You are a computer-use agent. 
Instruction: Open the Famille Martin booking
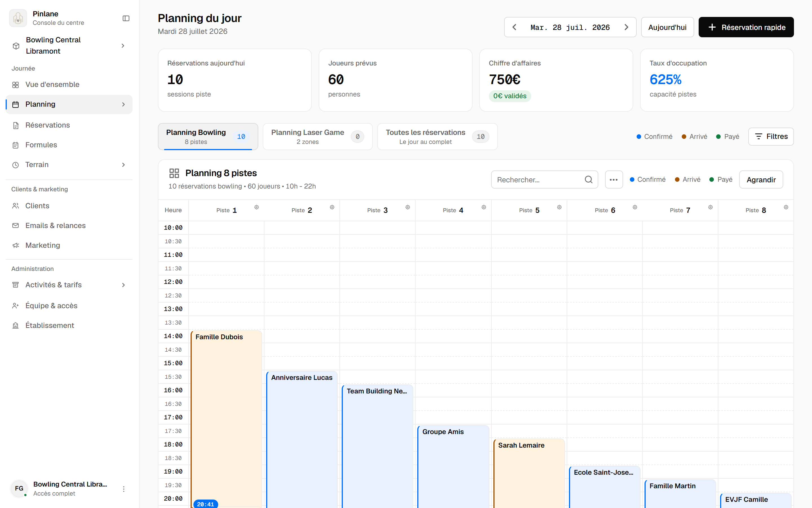(680, 493)
